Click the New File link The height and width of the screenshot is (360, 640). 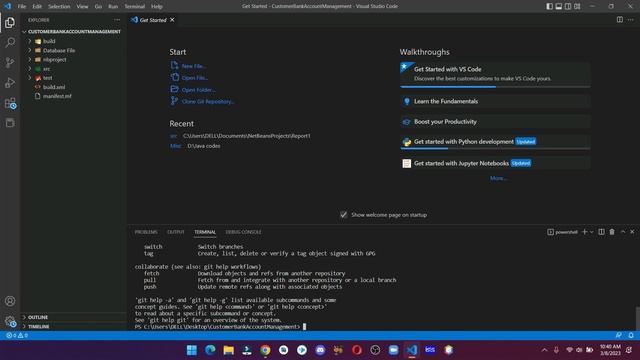pos(194,66)
